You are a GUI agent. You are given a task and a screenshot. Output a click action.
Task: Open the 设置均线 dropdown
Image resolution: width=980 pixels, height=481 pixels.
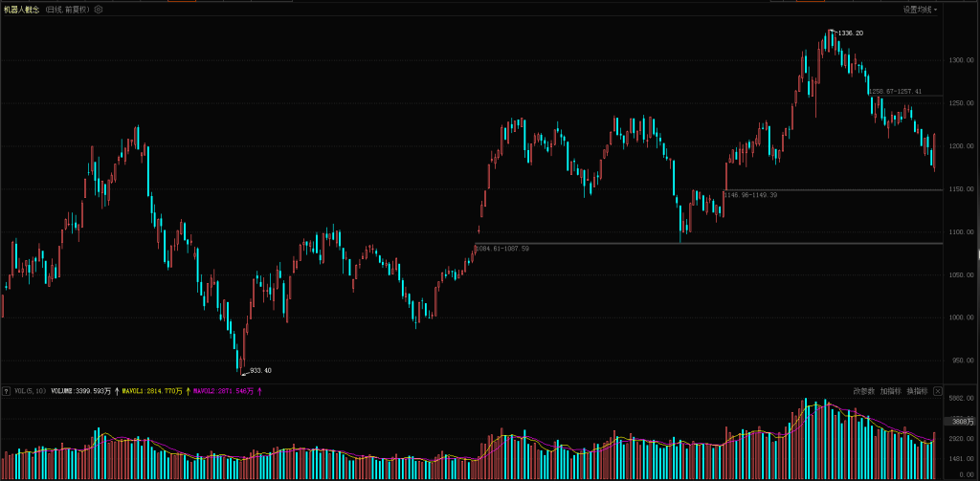920,10
